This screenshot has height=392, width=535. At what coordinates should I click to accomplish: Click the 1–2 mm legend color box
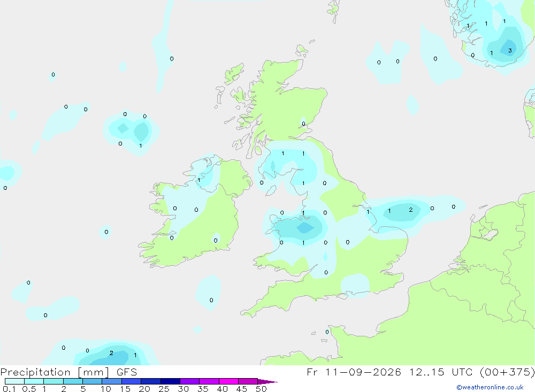pyautogui.click(x=53, y=381)
